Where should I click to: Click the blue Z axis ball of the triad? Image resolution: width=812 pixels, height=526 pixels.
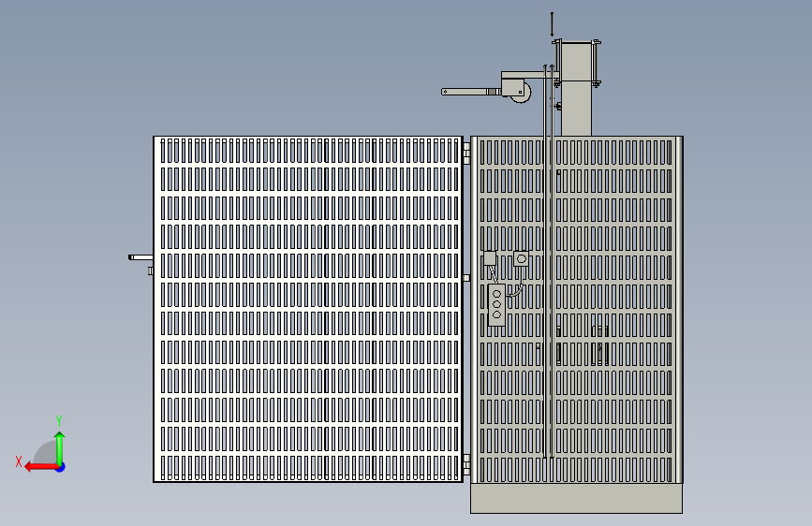click(x=61, y=467)
